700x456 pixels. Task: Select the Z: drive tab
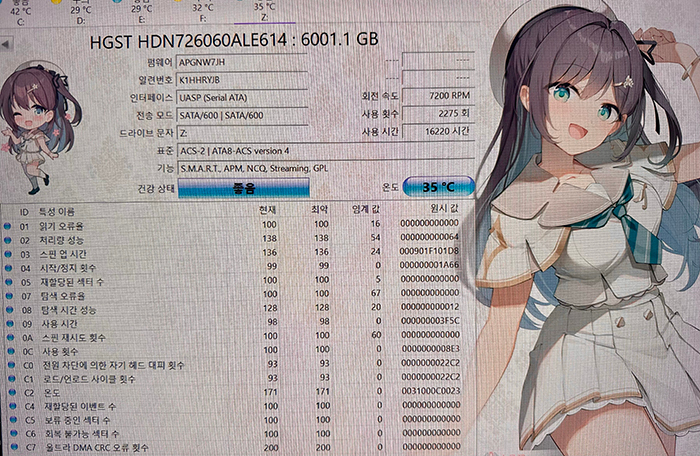pyautogui.click(x=264, y=11)
